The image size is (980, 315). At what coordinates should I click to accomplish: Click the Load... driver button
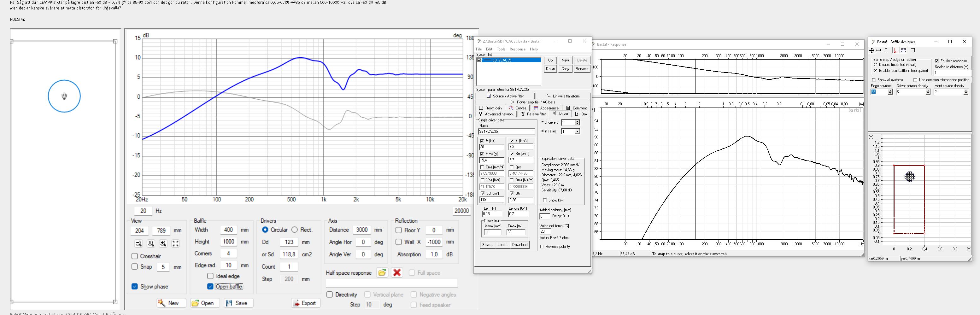[502, 245]
